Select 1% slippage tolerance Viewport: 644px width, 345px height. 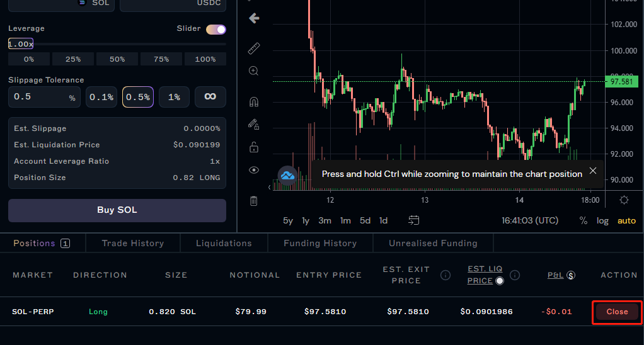coord(174,97)
